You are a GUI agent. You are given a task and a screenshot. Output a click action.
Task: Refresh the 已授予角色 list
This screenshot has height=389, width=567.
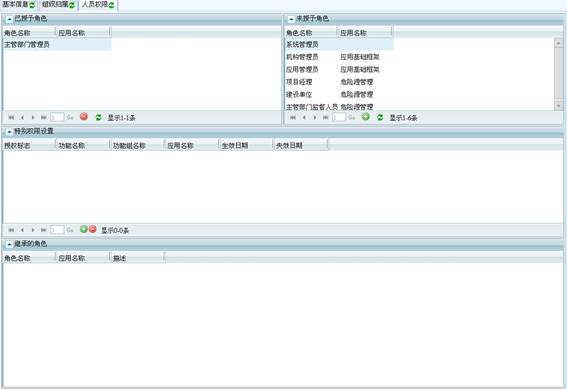98,117
